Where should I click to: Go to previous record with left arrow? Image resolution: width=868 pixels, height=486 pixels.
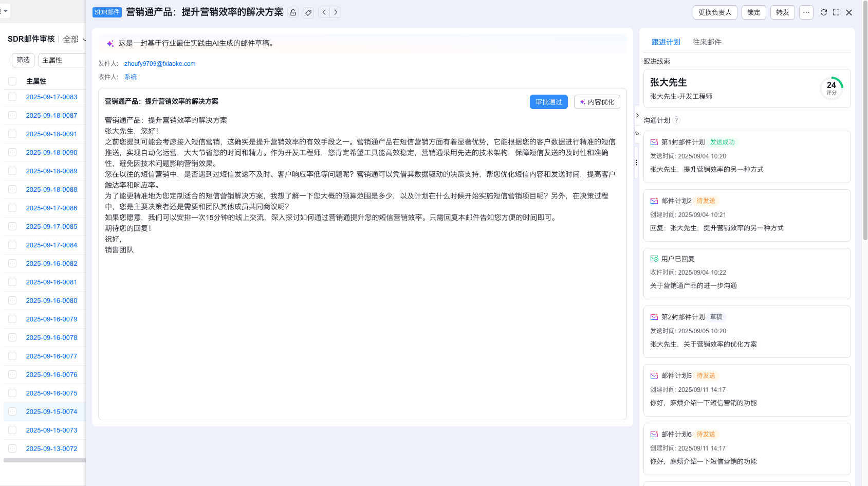coord(324,12)
